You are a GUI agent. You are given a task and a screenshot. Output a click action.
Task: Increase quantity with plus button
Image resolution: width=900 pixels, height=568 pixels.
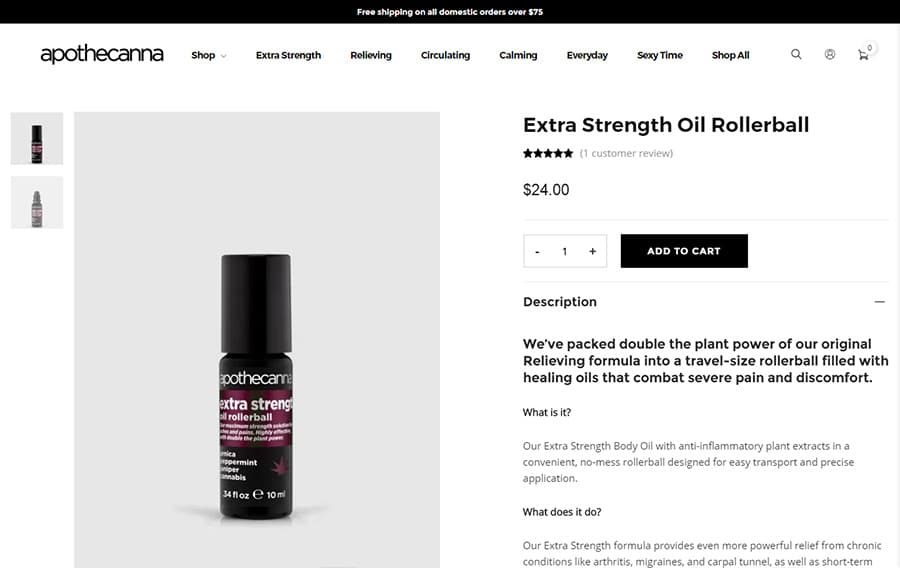coord(592,251)
